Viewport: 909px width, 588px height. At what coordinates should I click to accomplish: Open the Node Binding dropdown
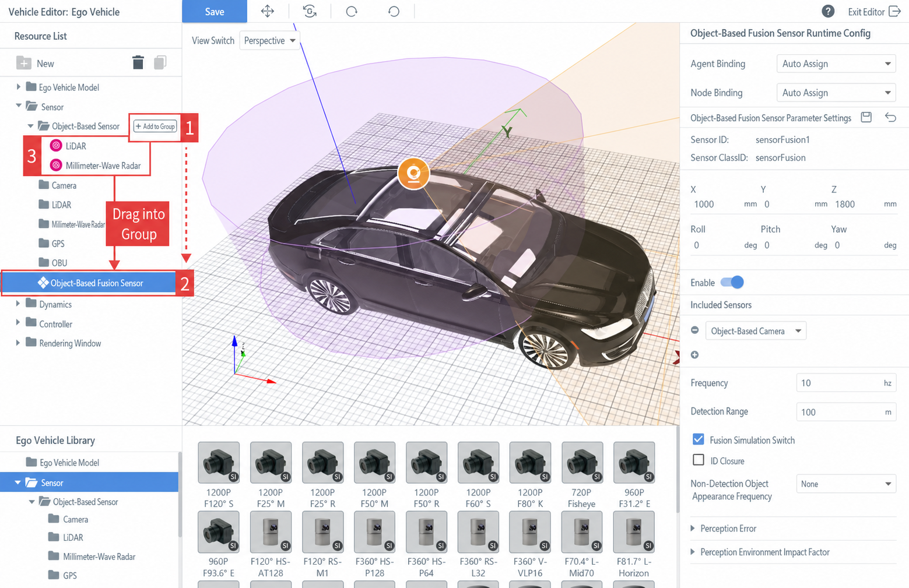836,93
